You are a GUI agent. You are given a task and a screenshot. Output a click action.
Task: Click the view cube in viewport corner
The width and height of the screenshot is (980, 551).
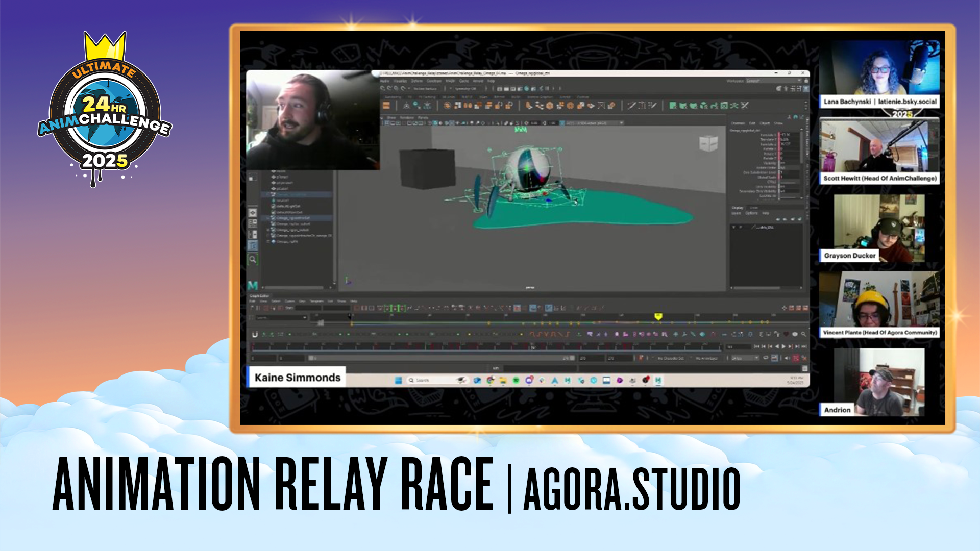708,143
